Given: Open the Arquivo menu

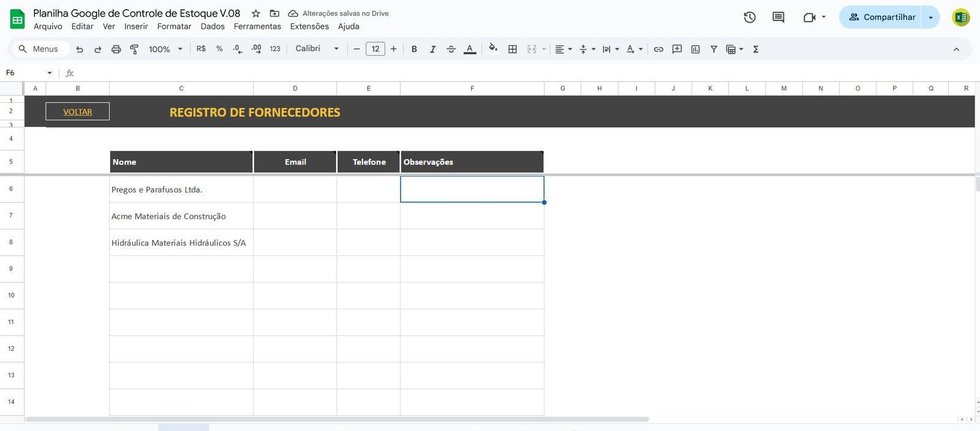Looking at the screenshot, I should 48,26.
